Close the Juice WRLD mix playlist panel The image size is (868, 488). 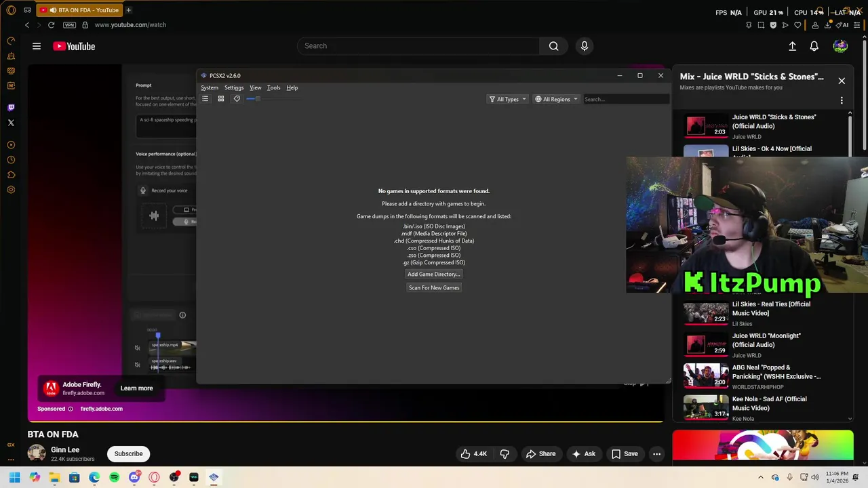[x=842, y=81]
